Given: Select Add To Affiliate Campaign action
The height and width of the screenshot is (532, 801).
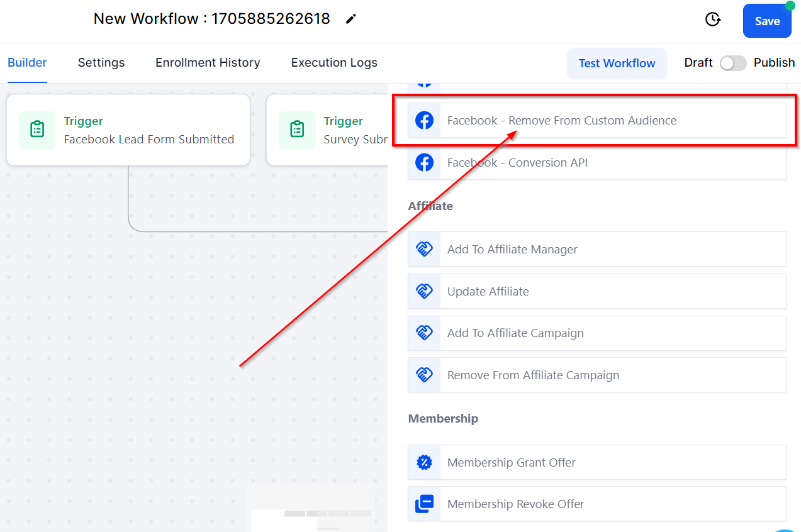Looking at the screenshot, I should (597, 333).
